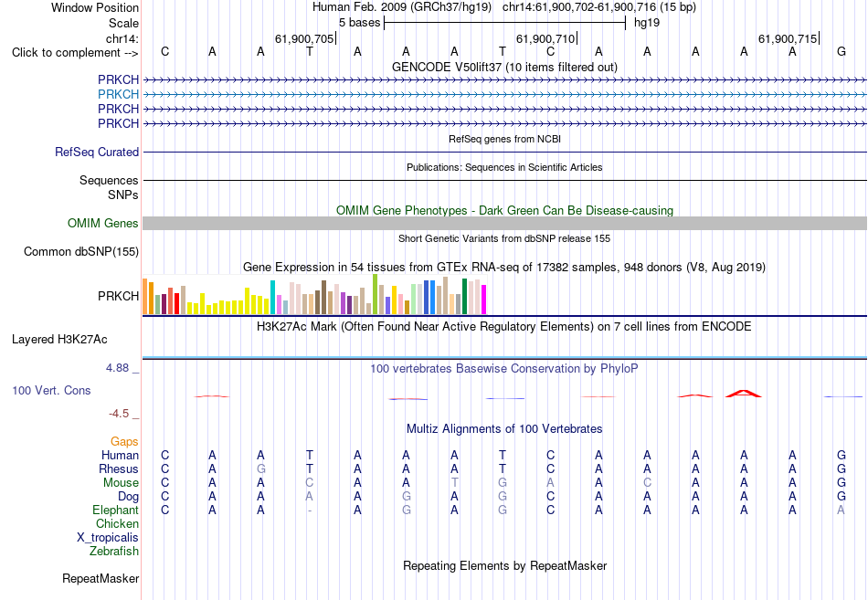The image size is (868, 600).
Task: Click the PRKCH label beside GTEx chart
Action: point(118,296)
